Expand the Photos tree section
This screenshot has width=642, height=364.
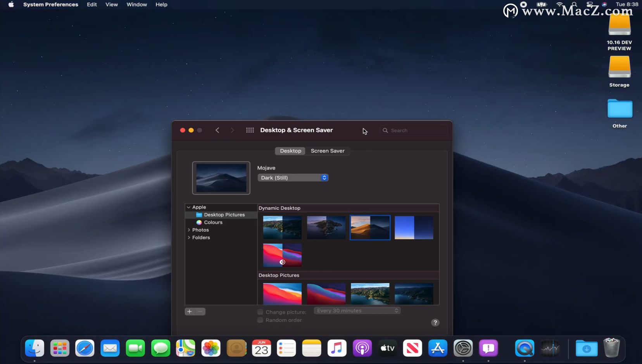coord(189,230)
